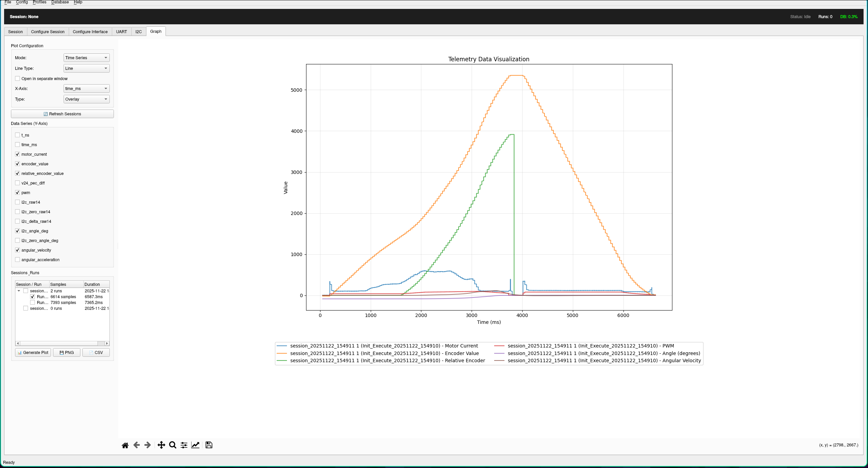
Task: Click the Refresh Sessions button
Action: (x=62, y=114)
